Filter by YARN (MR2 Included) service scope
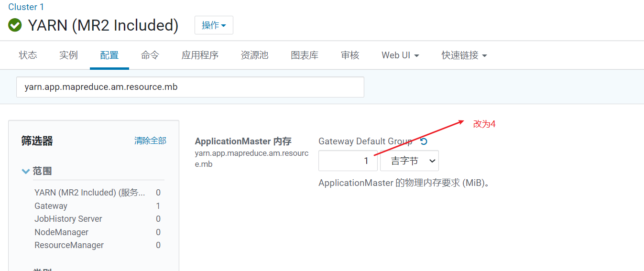 90,193
